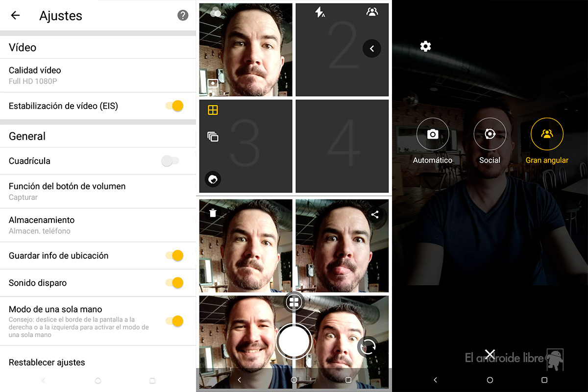Viewport: 588px width, 392px height.
Task: Tap the recent apps key in the collage screen
Action: [x=348, y=380]
